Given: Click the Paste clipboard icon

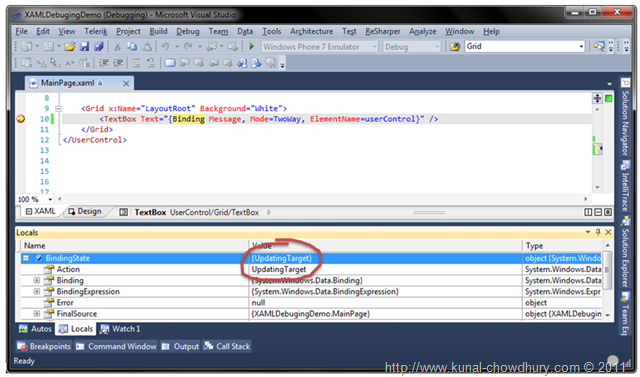Looking at the screenshot, I should click(146, 47).
